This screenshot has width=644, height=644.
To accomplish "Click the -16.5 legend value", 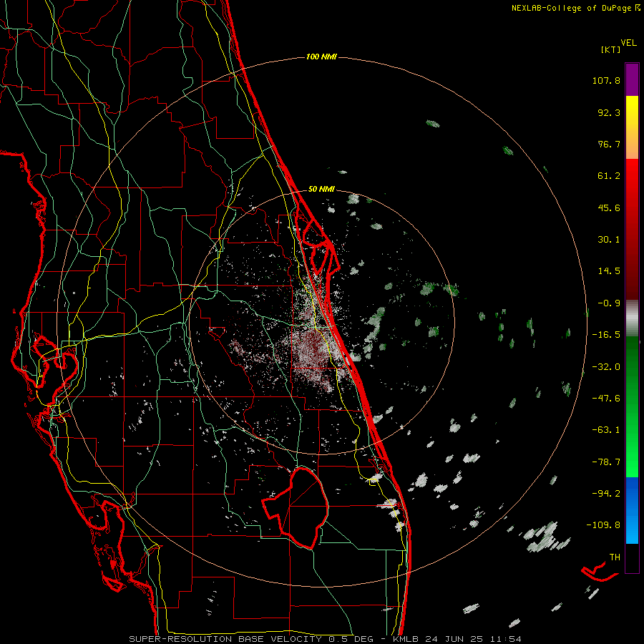I will pyautogui.click(x=606, y=335).
